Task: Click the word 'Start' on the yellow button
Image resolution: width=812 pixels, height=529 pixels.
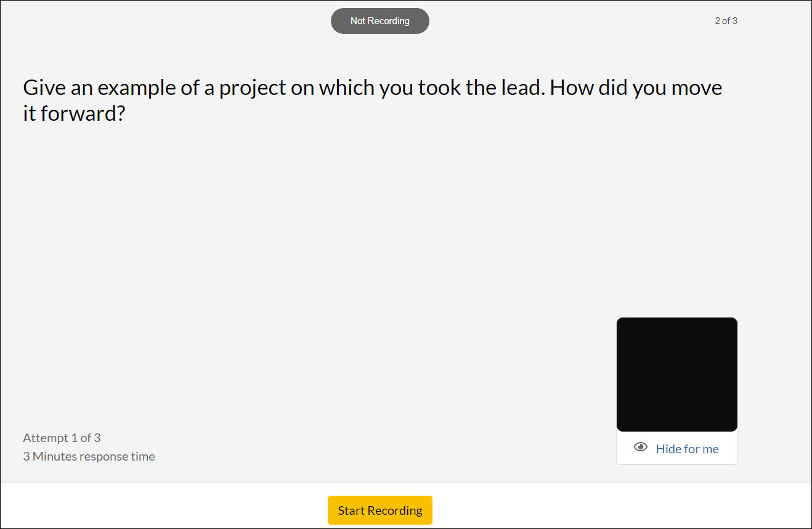Action: pos(351,511)
